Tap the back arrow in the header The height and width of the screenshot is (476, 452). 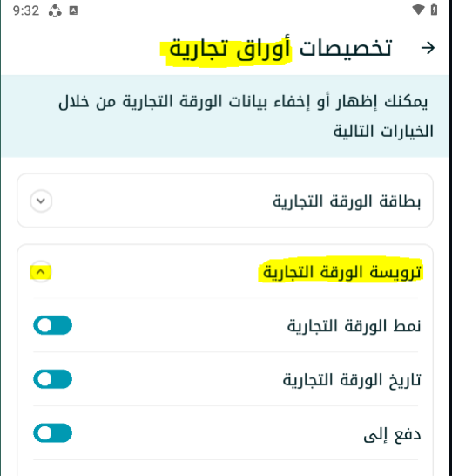tap(428, 48)
